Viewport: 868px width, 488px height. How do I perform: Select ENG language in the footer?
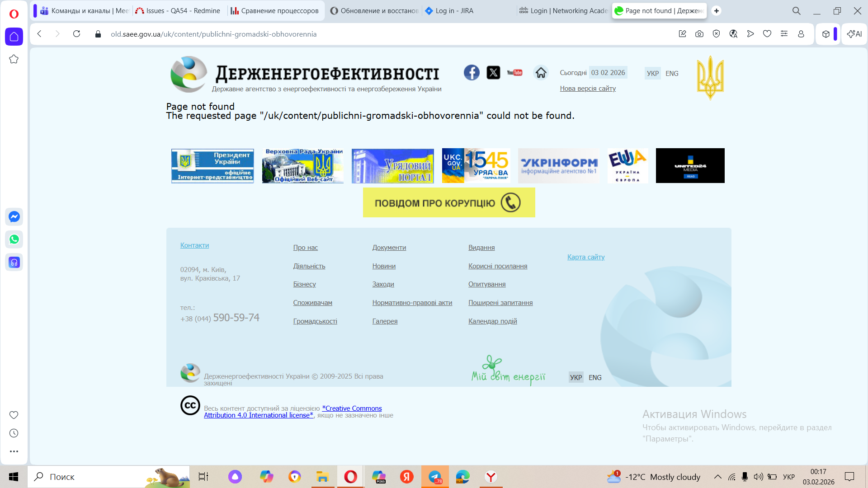pos(595,377)
